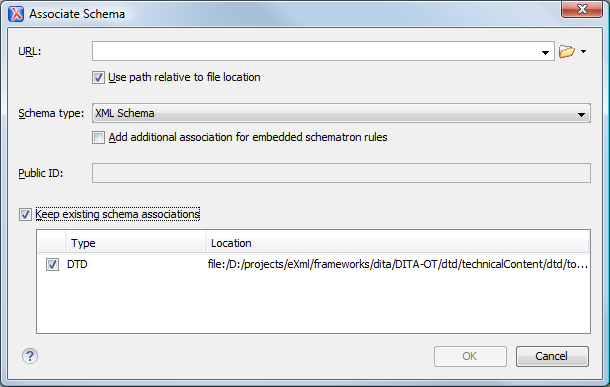Select the Type column header
Screen dimensions: 610x387
coord(136,243)
